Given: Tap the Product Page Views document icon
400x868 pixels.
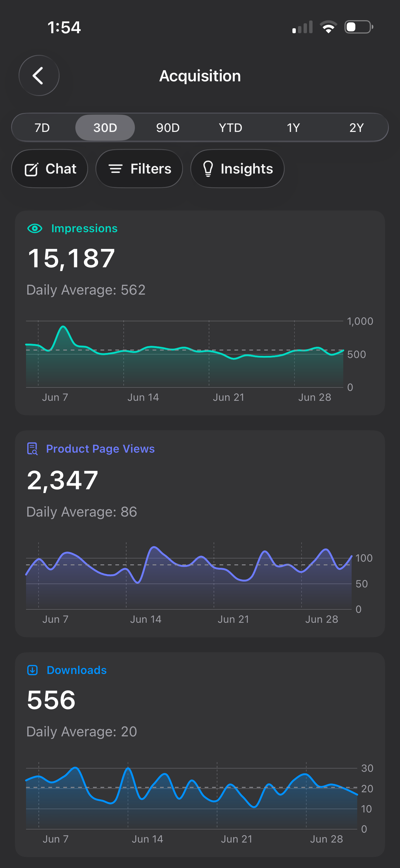Looking at the screenshot, I should (x=32, y=449).
